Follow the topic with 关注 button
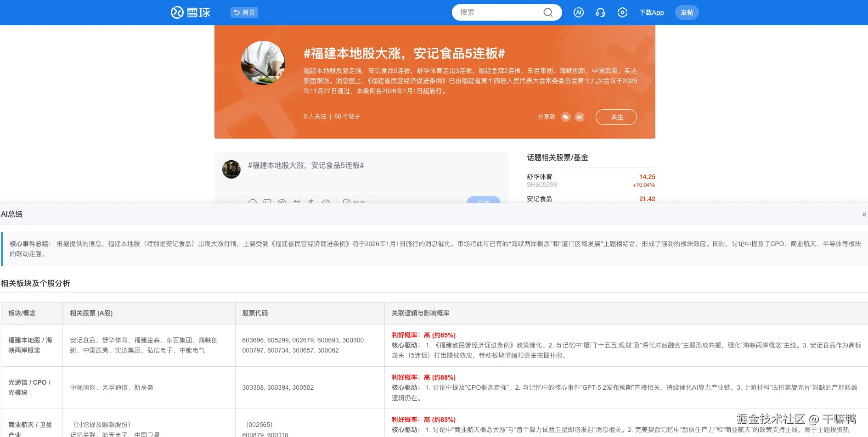The height and width of the screenshot is (437, 868). (x=616, y=117)
